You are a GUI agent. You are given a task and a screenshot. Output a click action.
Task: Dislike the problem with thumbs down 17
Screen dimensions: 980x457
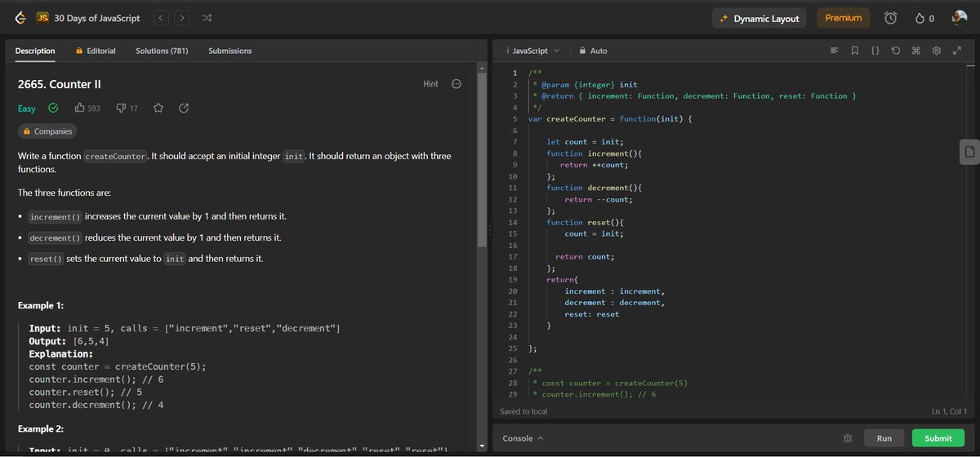127,108
